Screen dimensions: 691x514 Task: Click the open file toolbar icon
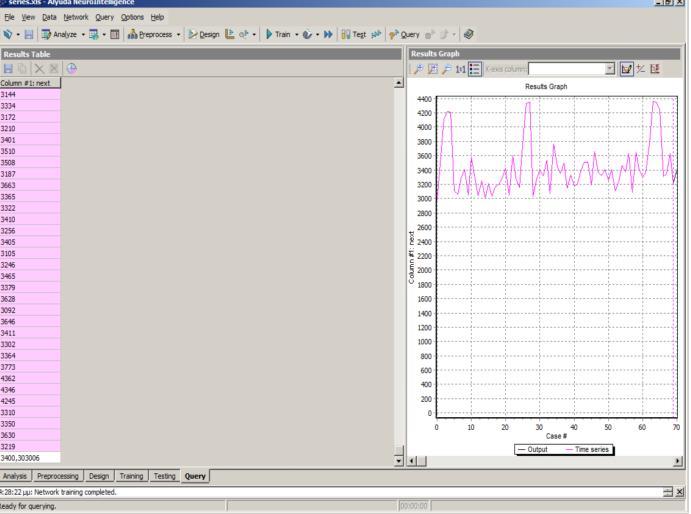(x=7, y=34)
